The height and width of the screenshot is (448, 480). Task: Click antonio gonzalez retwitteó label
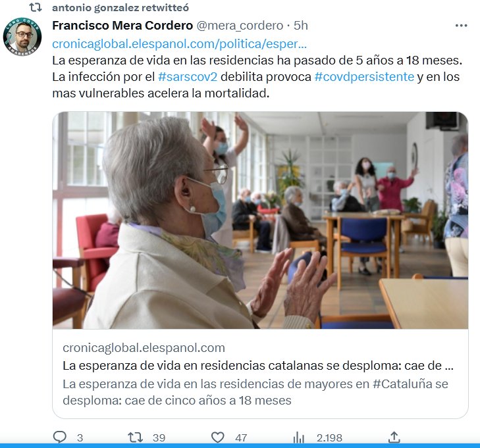tap(120, 8)
